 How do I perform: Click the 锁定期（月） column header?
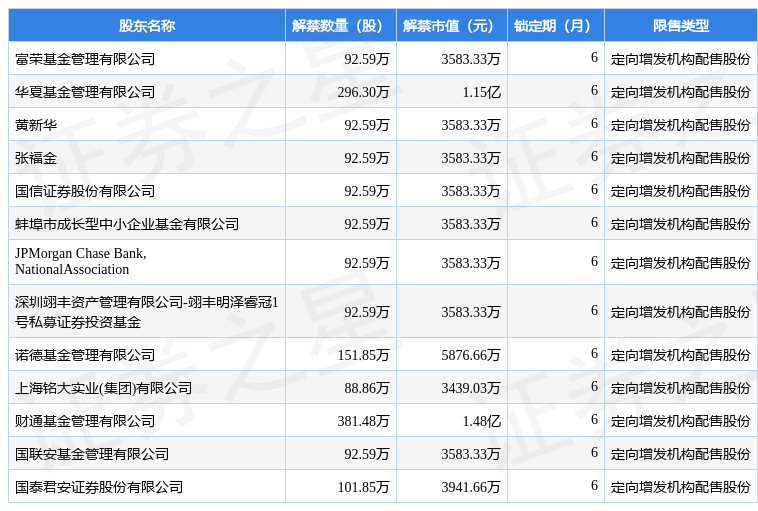tap(555, 26)
